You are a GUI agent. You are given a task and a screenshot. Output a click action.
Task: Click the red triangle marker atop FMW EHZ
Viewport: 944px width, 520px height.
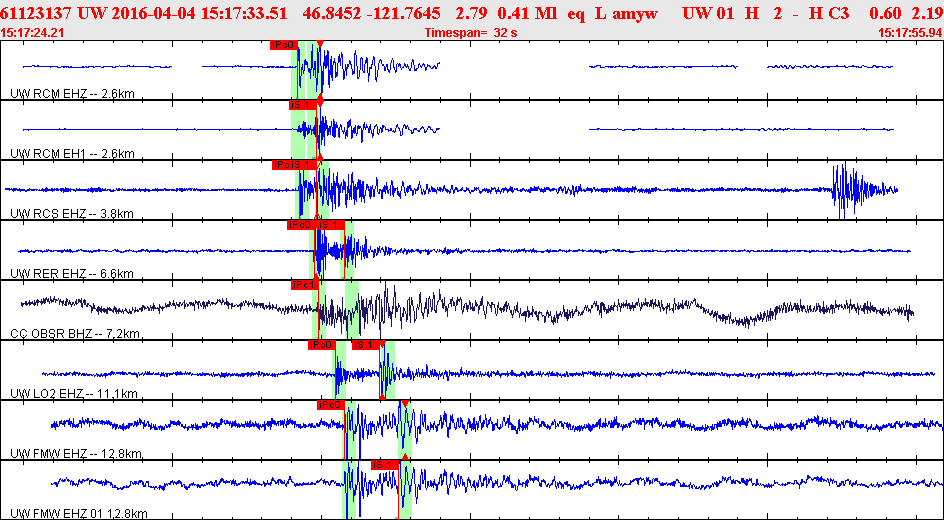405,403
